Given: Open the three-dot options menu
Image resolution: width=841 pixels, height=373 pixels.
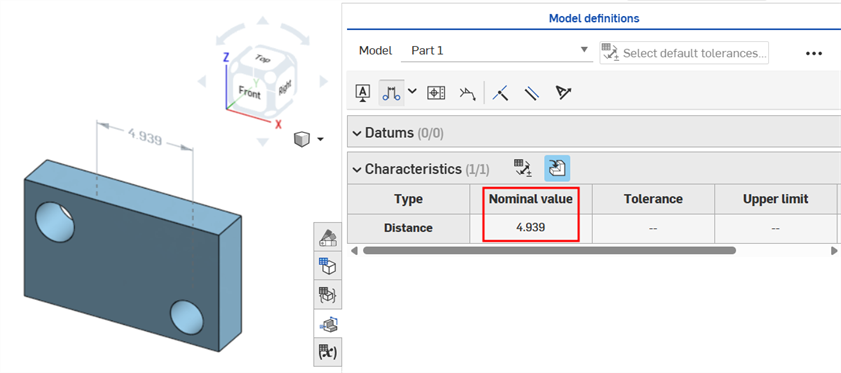Looking at the screenshot, I should [814, 53].
